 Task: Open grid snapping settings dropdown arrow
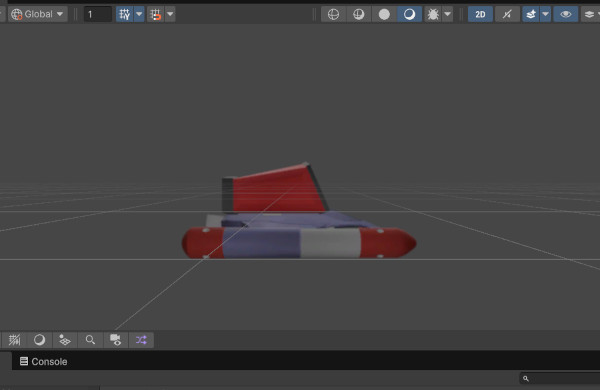139,15
